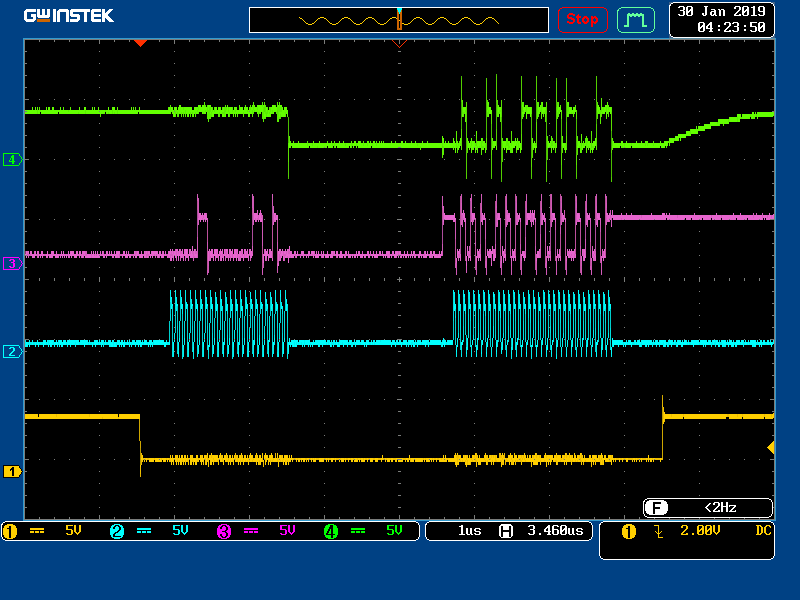Click the yellow trigger level arrow
Screen dimensions: 800x600
pos(771,447)
